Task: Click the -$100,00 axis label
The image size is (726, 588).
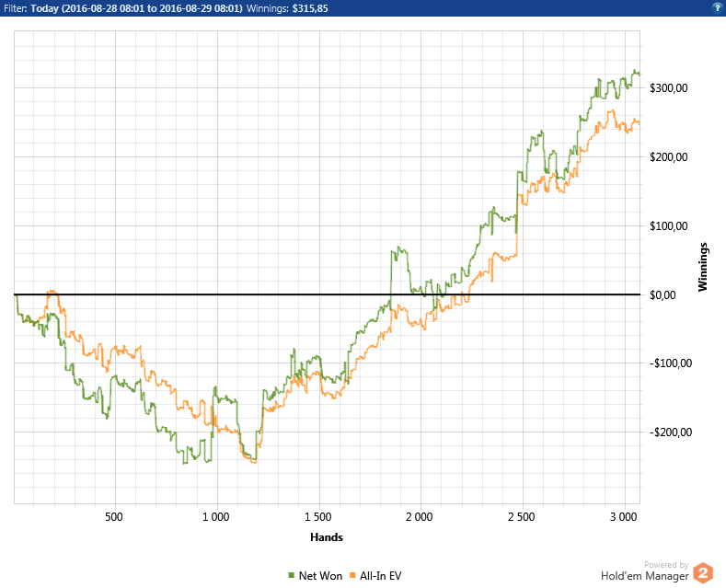Action: [671, 363]
